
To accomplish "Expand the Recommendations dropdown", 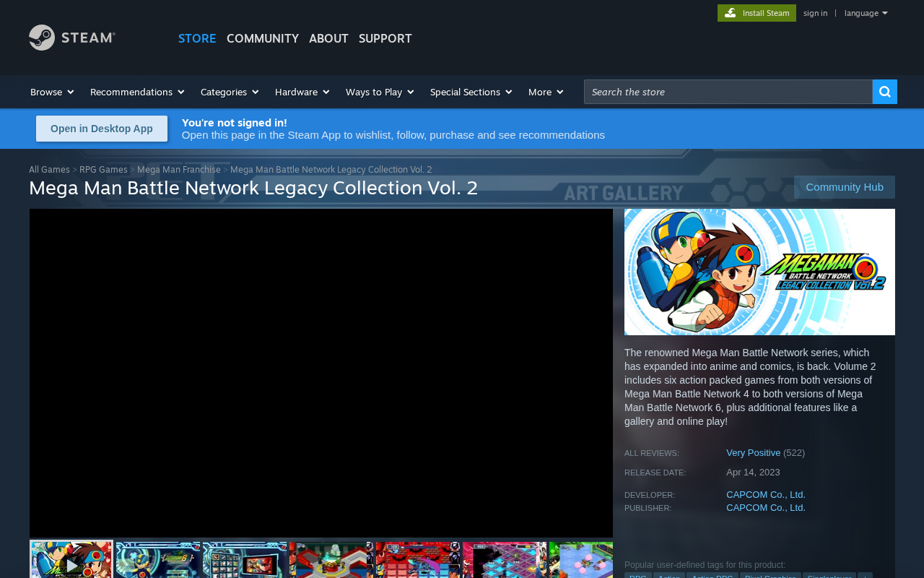I will pyautogui.click(x=137, y=92).
